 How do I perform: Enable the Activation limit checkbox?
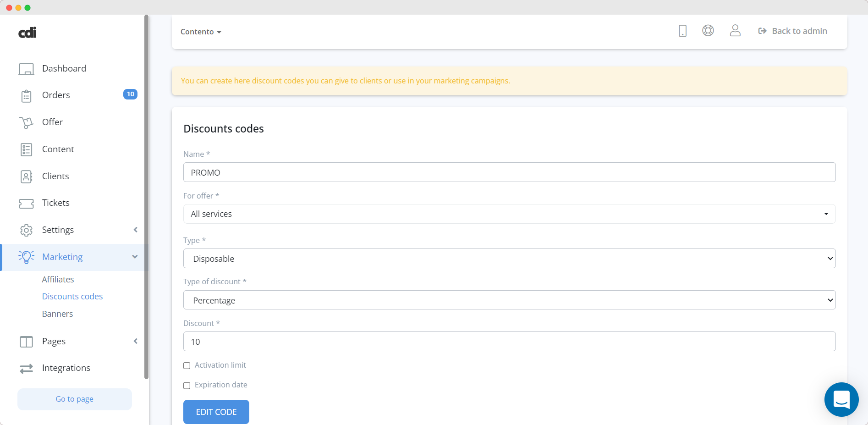click(187, 365)
